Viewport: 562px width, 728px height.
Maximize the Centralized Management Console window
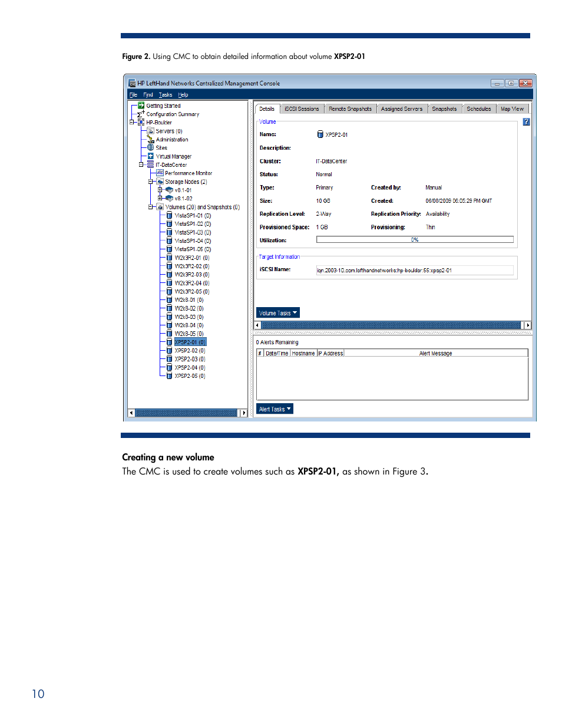[511, 83]
